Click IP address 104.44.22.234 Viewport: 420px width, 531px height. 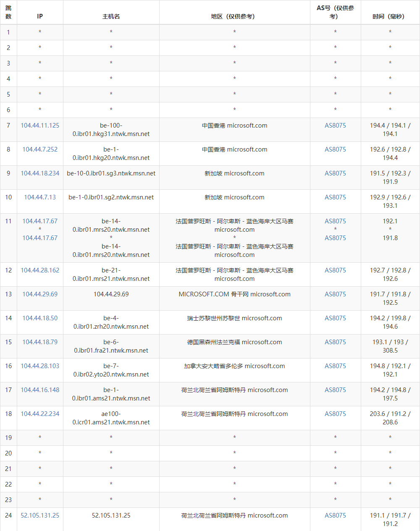pos(40,414)
